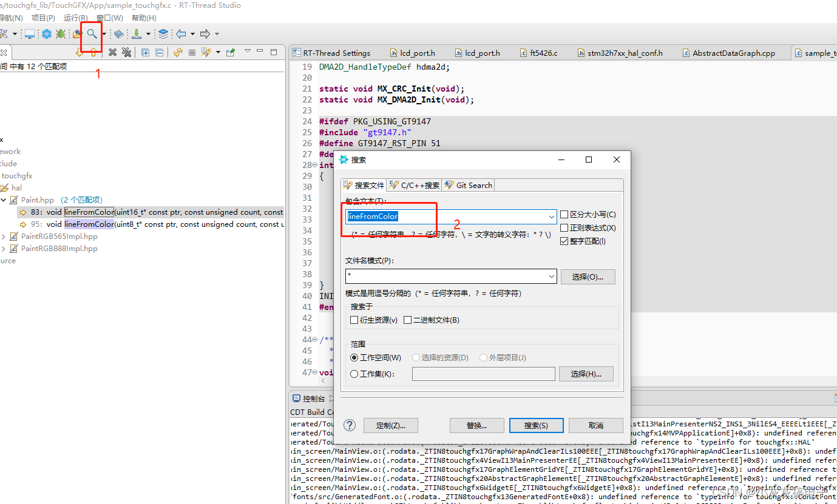Cancel current search with stop icon
Viewport: 837px width, 504px height.
coord(192,53)
